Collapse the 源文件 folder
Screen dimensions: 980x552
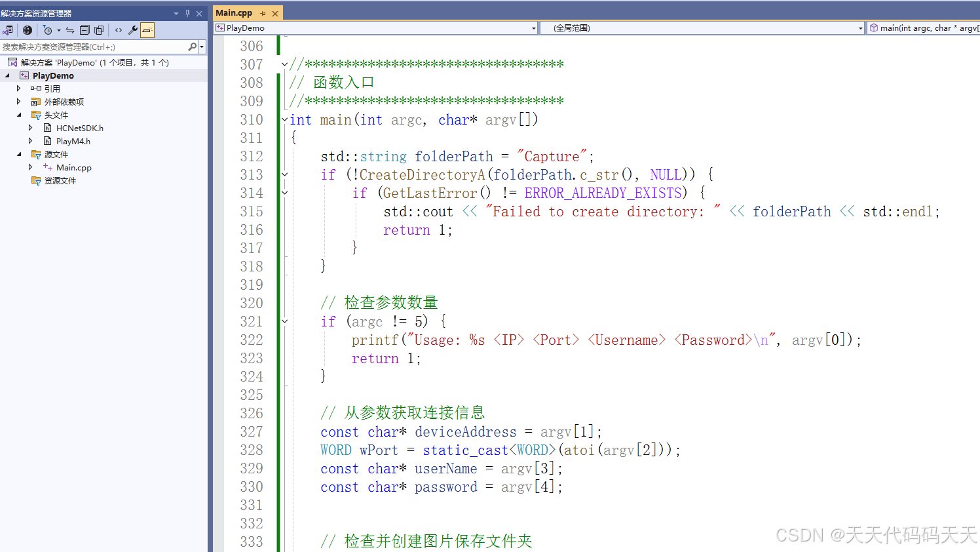19,154
